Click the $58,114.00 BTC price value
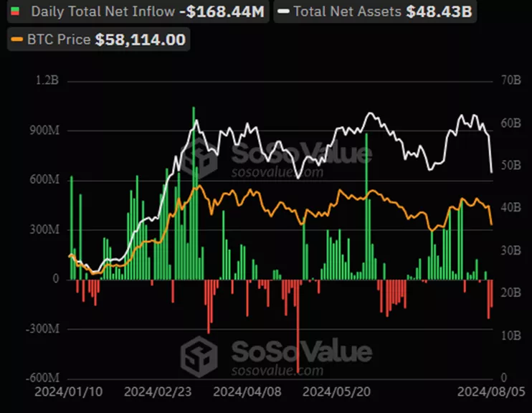 [141, 39]
